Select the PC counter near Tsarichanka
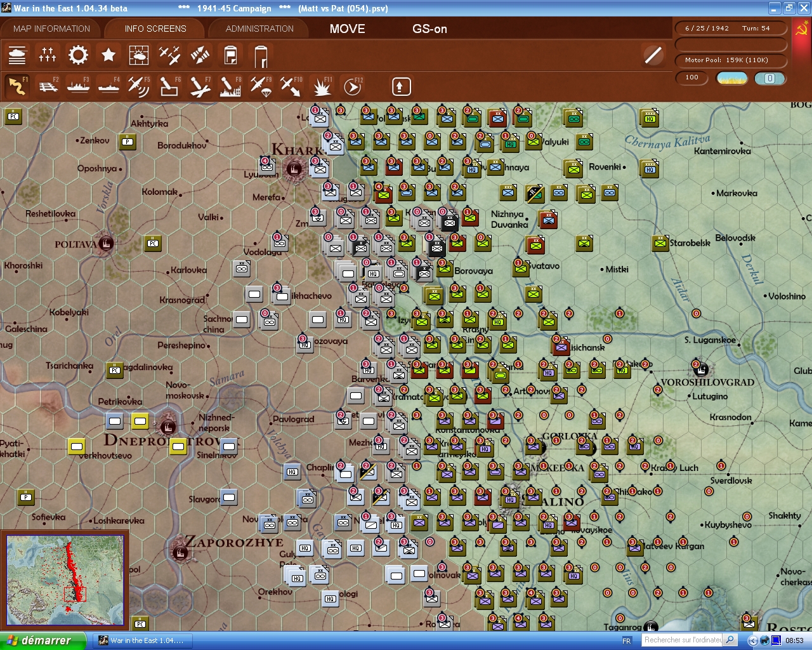Viewport: 812px width, 650px height. click(x=115, y=370)
